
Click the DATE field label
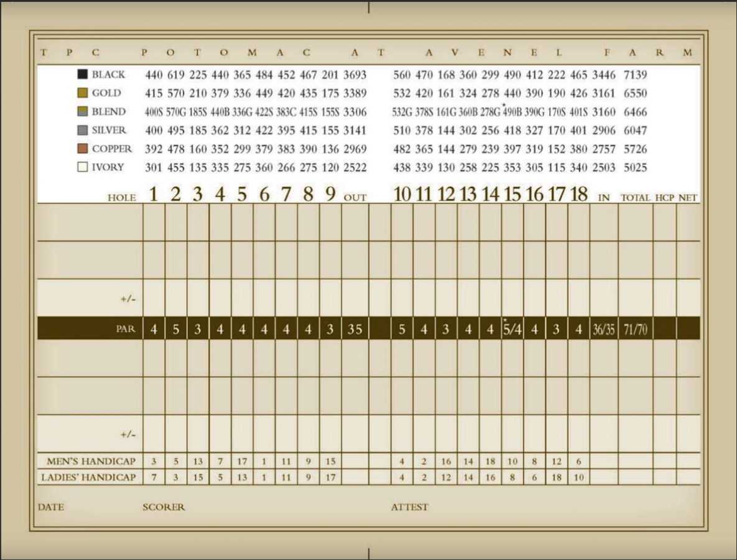tap(51, 507)
